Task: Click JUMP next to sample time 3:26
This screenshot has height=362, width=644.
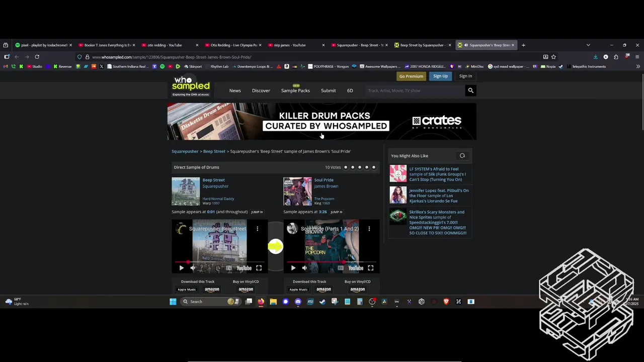Action: tap(336, 212)
